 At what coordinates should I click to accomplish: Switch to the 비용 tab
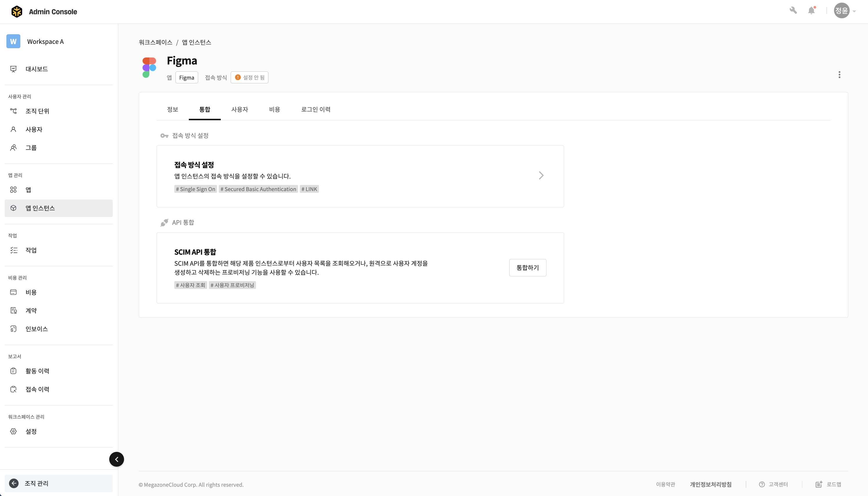pos(275,109)
